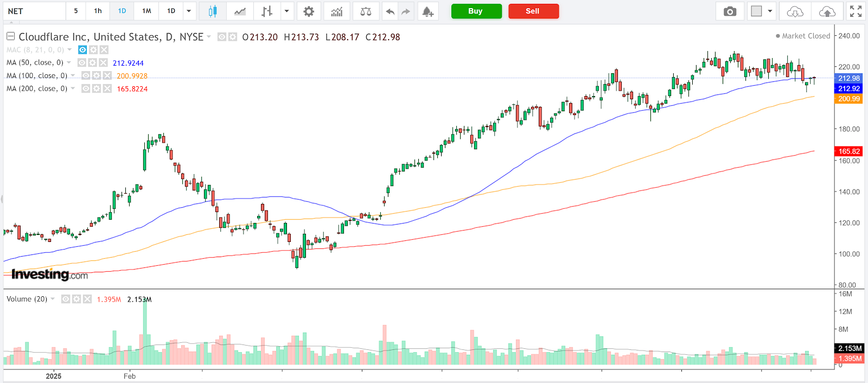Open the bar style dropdown arrow

point(286,11)
